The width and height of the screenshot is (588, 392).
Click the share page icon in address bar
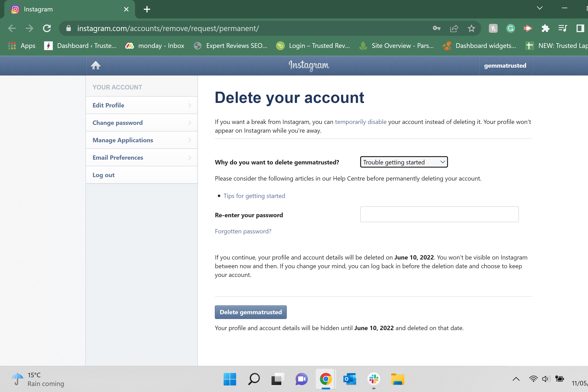[x=454, y=28]
